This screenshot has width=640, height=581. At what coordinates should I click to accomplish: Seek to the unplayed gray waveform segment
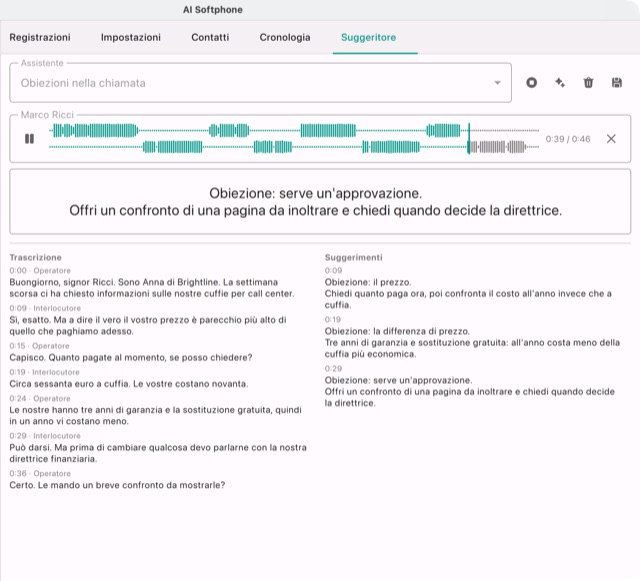498,147
